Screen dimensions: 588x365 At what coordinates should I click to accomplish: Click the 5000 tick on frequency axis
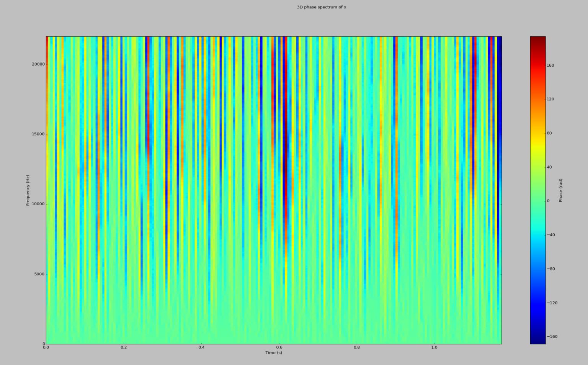[39, 274]
